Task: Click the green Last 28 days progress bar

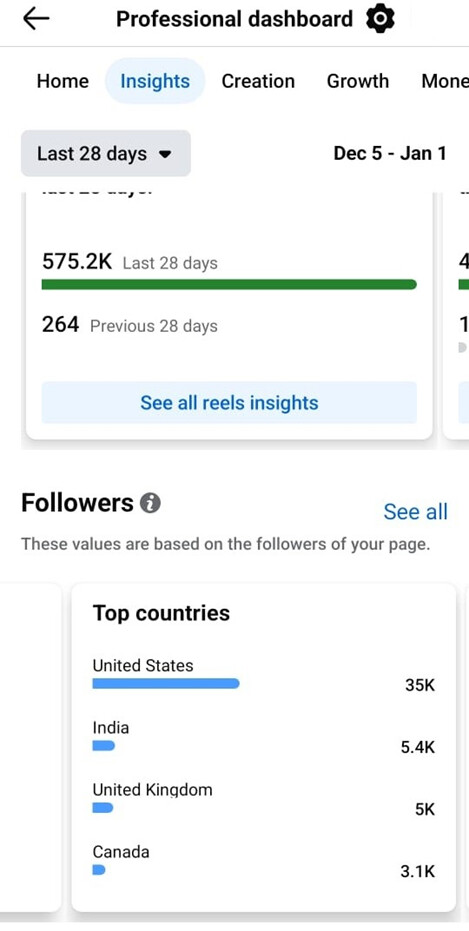Action: click(x=229, y=285)
